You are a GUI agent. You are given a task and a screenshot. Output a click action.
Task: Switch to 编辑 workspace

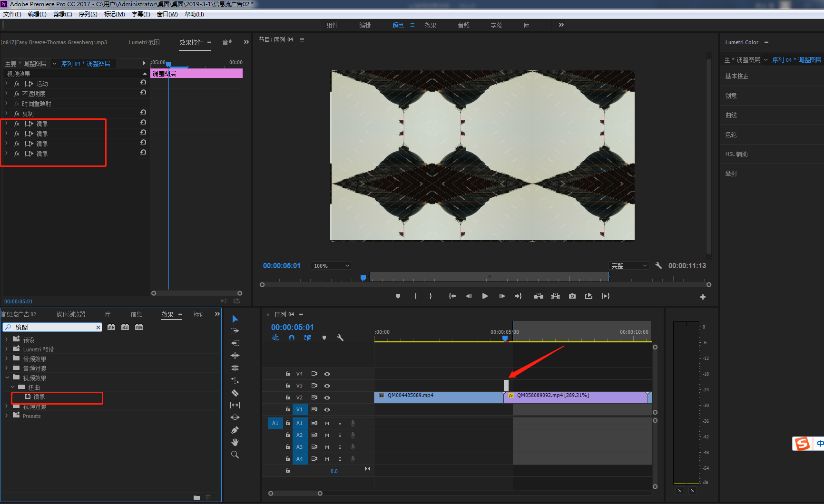point(365,25)
